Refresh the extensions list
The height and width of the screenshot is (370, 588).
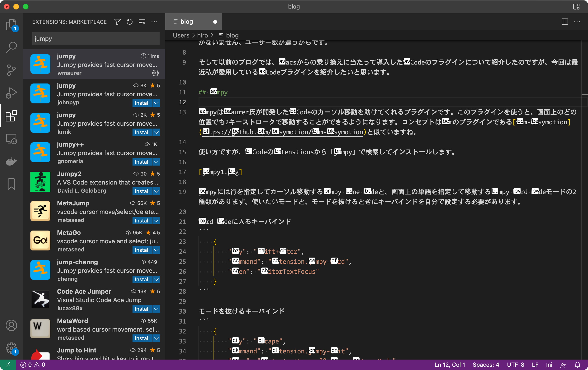pos(130,22)
